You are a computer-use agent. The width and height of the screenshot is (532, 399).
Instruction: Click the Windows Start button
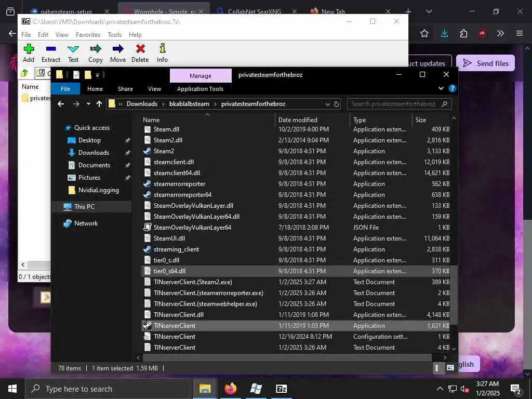point(12,389)
